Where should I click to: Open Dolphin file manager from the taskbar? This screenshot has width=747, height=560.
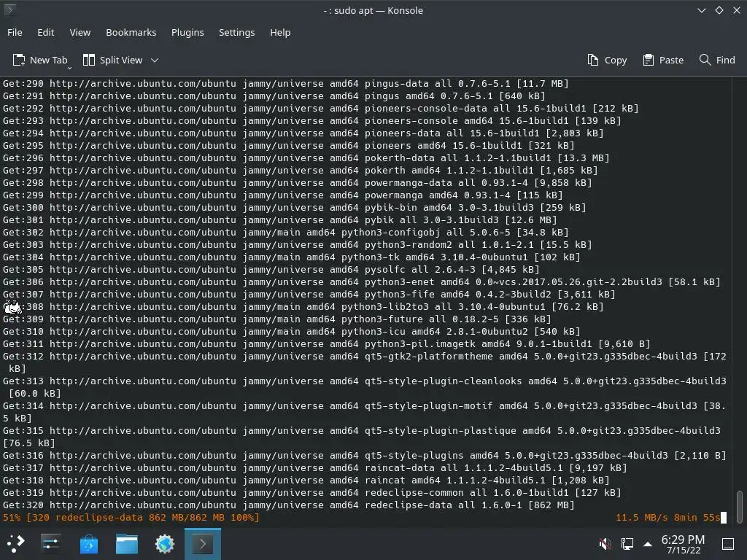127,544
